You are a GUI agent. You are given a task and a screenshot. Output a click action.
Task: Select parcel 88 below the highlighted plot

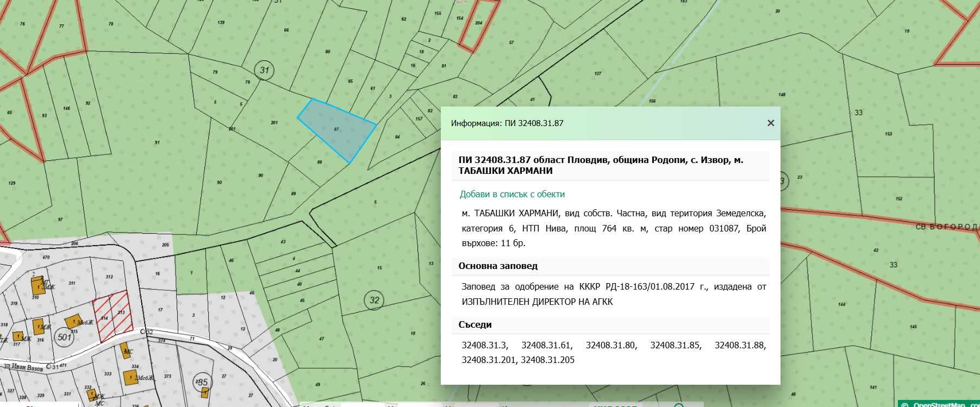320,162
